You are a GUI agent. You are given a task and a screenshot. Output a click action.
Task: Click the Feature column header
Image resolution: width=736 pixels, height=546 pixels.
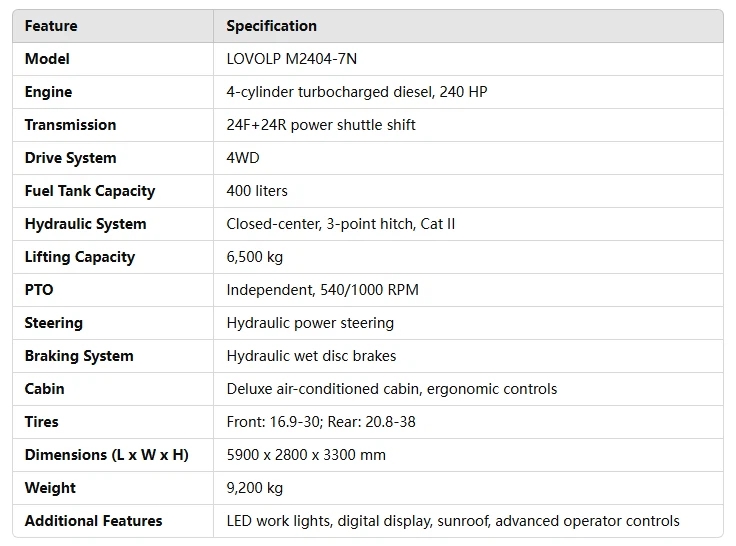(51, 26)
